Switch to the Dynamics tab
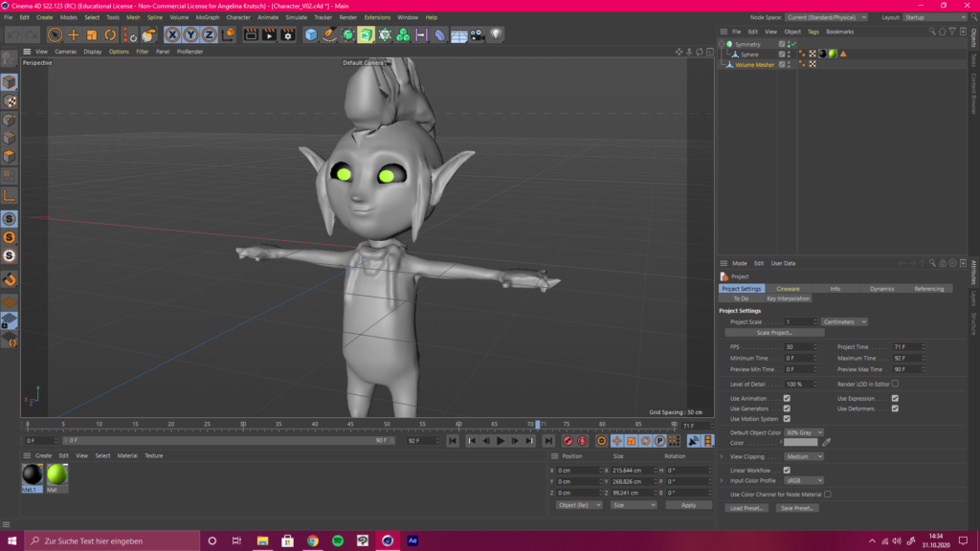The image size is (980, 551). [x=881, y=288]
